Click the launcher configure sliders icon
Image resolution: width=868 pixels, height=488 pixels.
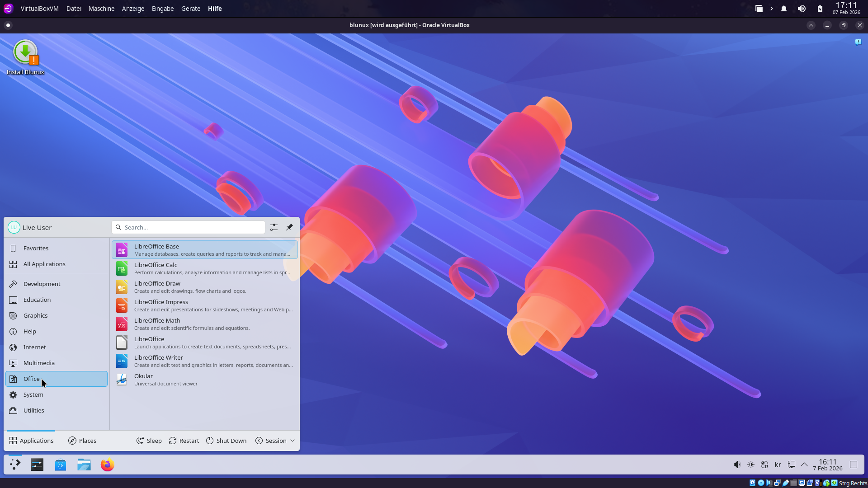pyautogui.click(x=274, y=227)
